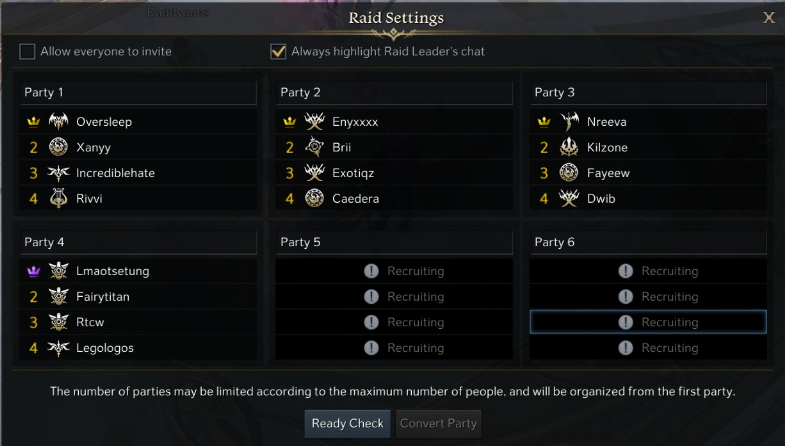
Task: Click class icon next to Oversleep
Action: (59, 122)
